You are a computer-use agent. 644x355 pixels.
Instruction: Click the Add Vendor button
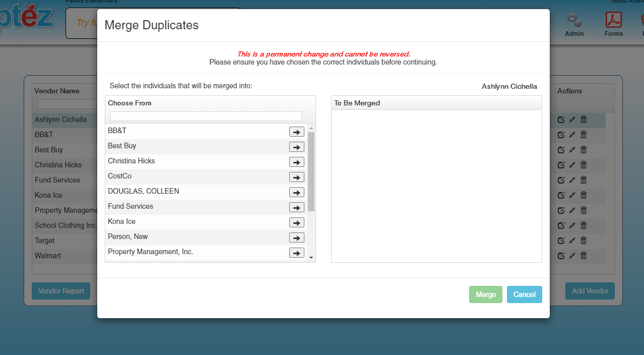click(x=590, y=291)
